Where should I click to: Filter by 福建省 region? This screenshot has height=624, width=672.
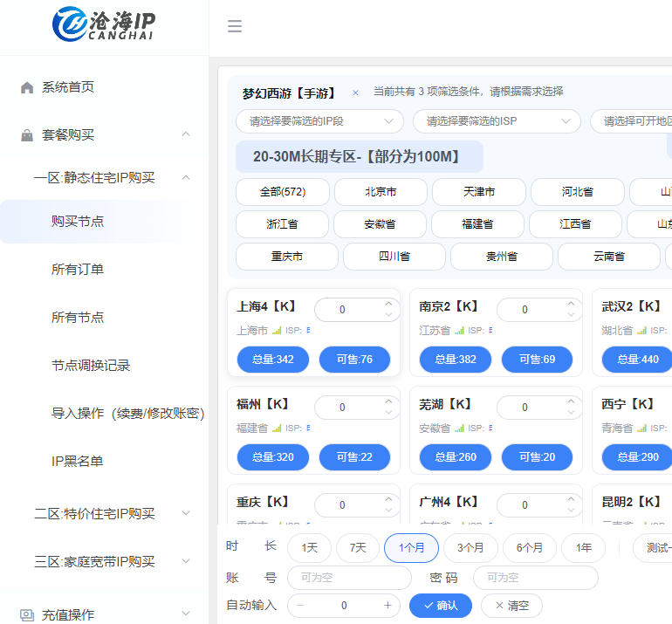477,224
